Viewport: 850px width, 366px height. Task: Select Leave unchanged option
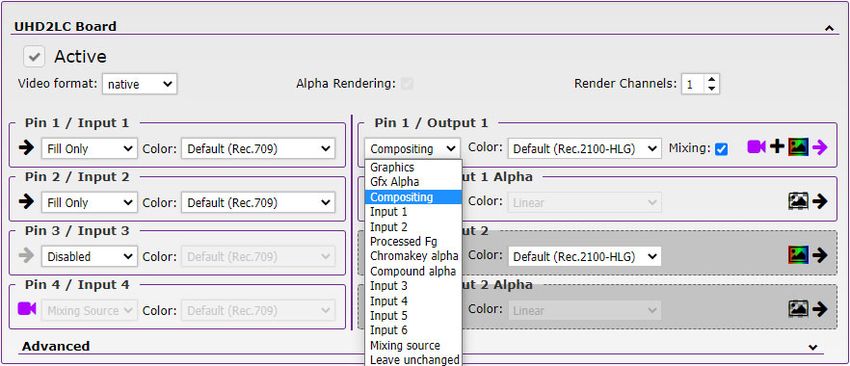tap(413, 359)
